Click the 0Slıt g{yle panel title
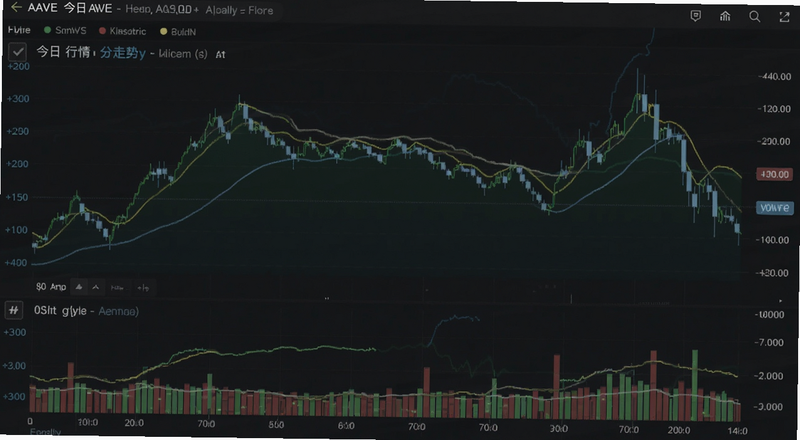The width and height of the screenshot is (800, 440). pyautogui.click(x=60, y=310)
